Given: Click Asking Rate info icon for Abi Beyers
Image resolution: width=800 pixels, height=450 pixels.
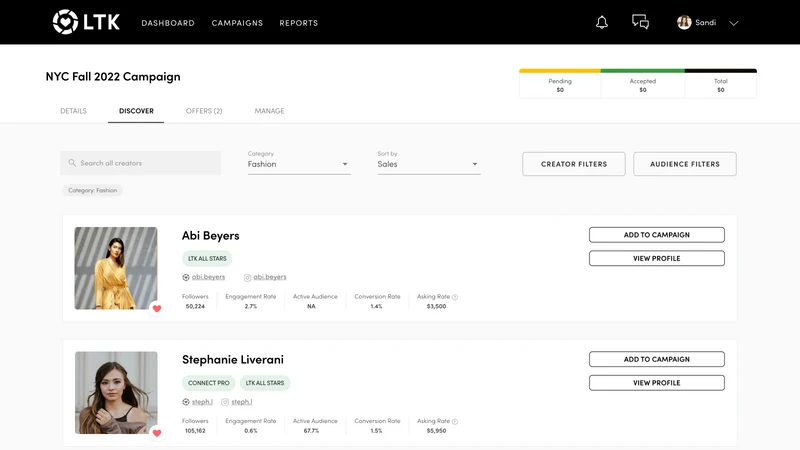Looking at the screenshot, I should tap(455, 297).
